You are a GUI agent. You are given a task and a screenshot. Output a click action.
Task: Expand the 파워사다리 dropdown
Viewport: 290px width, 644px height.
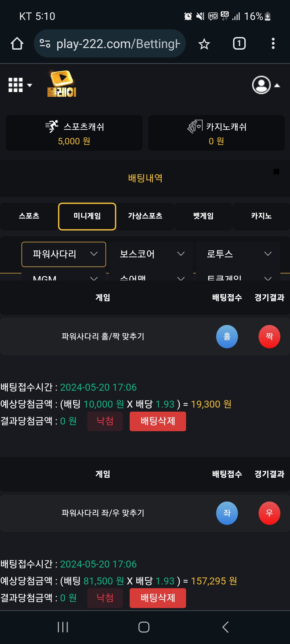pos(64,254)
